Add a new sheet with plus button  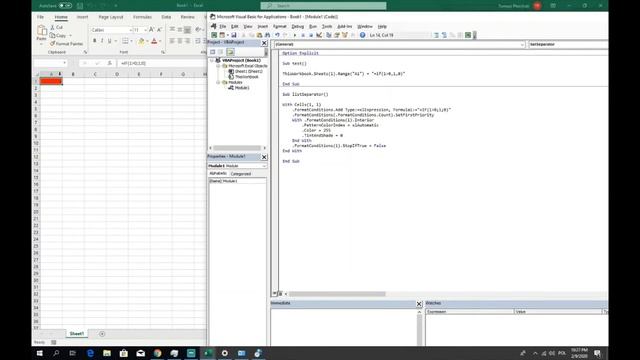click(x=102, y=334)
